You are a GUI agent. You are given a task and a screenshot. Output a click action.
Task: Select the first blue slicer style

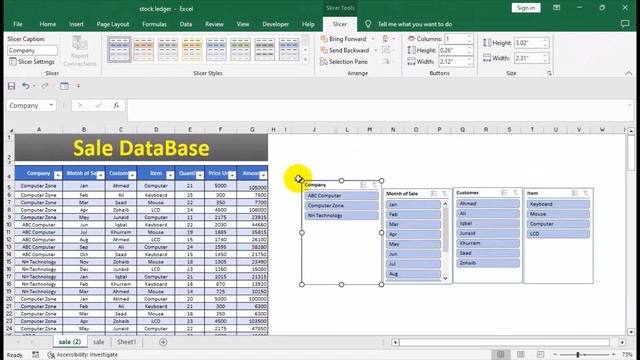tap(119, 49)
